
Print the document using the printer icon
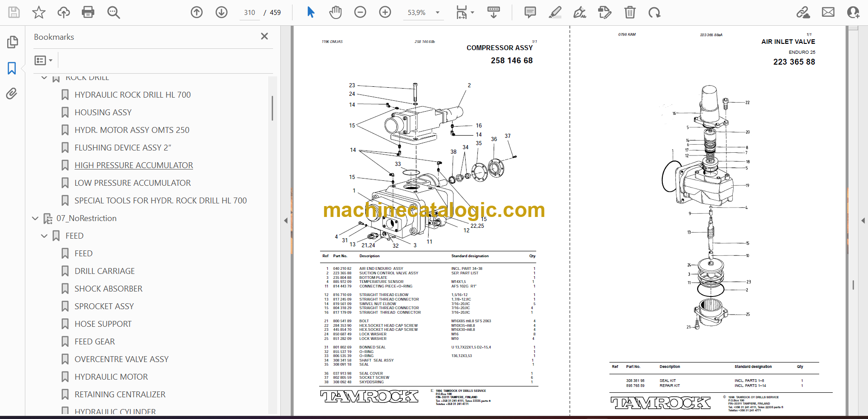[x=88, y=12]
